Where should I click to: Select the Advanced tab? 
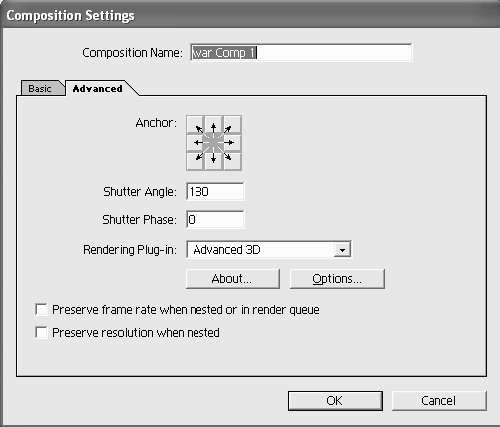click(x=98, y=89)
